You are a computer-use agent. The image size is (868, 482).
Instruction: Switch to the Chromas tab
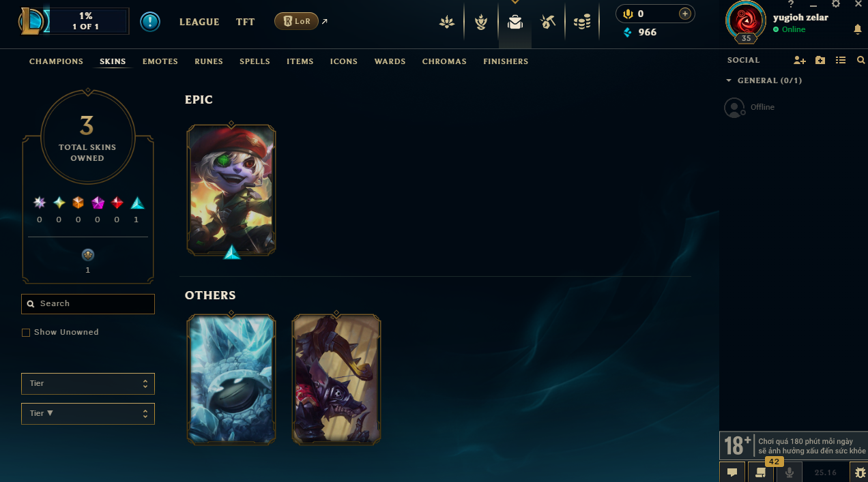(444, 61)
